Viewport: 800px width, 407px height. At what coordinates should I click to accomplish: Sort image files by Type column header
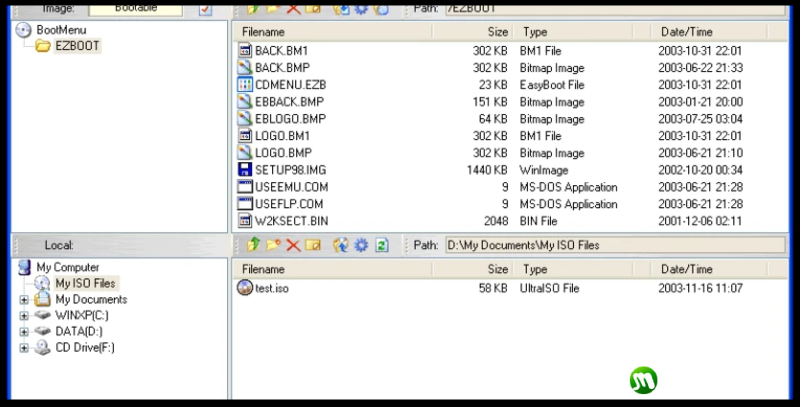[573, 32]
